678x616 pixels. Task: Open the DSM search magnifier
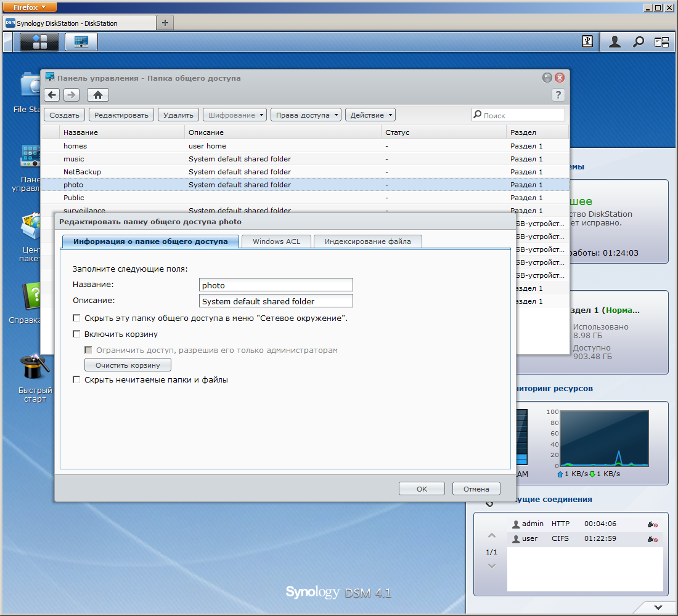(638, 42)
